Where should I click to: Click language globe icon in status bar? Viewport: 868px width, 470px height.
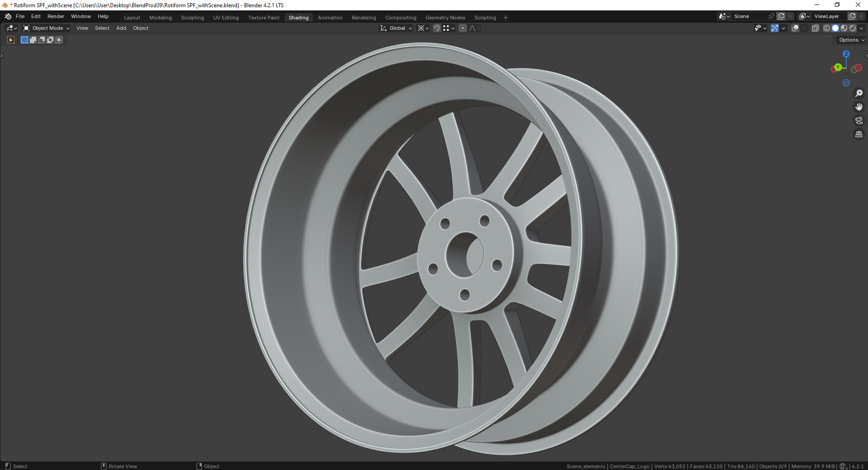coord(843,466)
